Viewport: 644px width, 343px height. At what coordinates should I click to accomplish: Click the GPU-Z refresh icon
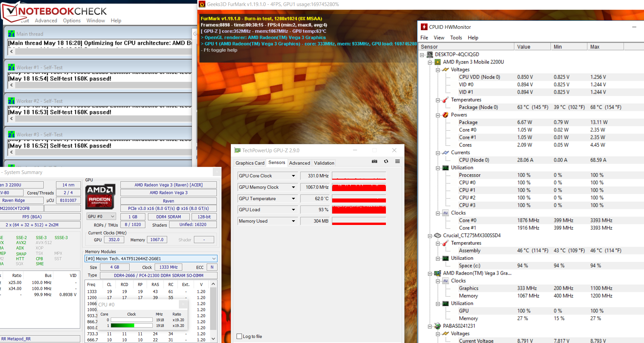coord(386,162)
